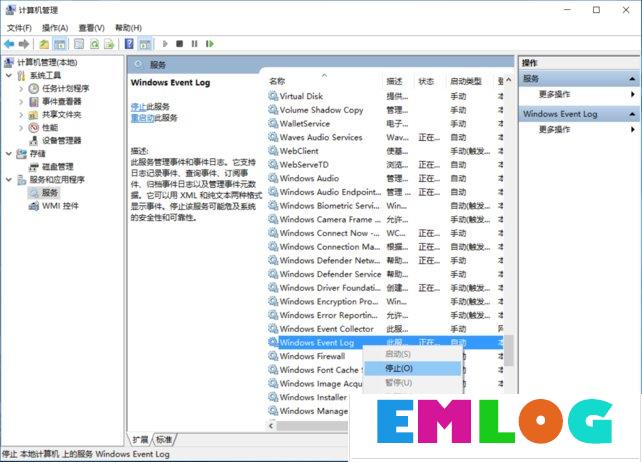Select the Windows Firewall service gear icon
Viewport: 642px width, 462px height.
tap(273, 356)
